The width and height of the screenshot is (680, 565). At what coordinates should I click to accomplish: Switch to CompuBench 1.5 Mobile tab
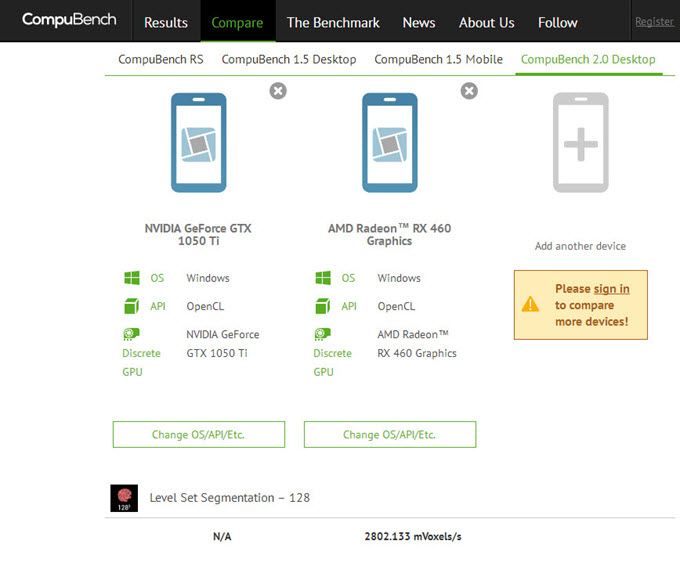point(438,59)
